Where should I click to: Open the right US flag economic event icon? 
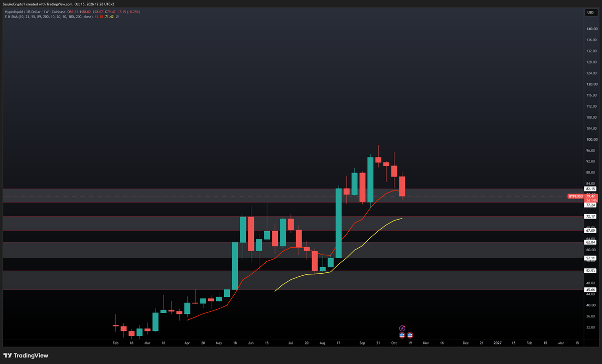coord(410,335)
